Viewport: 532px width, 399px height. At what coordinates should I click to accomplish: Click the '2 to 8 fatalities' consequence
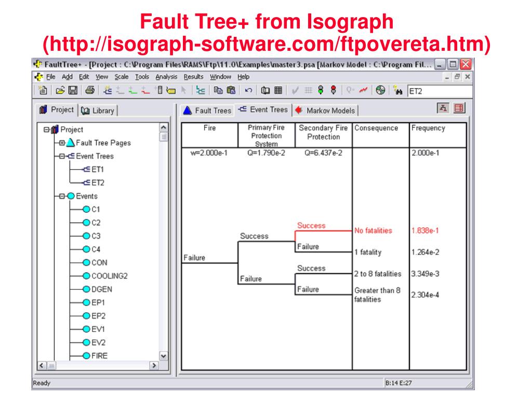tap(378, 274)
